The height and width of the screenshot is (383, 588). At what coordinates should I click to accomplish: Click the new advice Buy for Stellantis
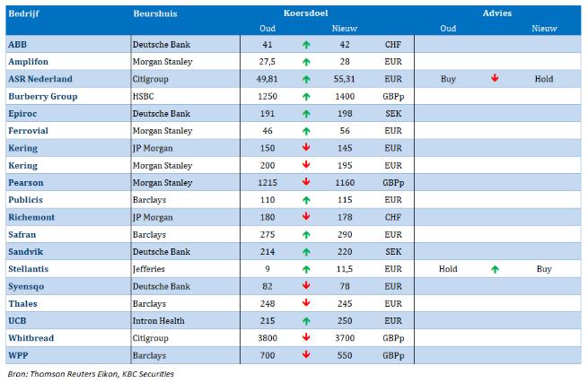coord(544,269)
